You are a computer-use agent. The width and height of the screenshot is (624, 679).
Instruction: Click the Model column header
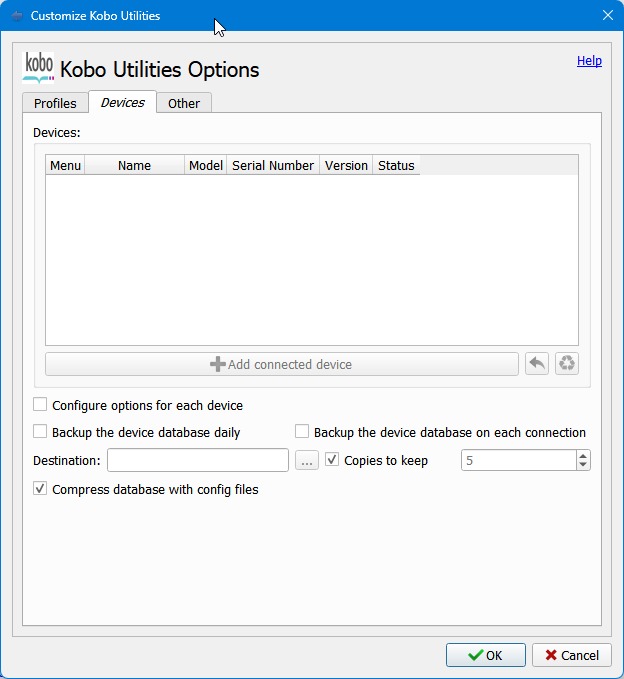pos(206,165)
